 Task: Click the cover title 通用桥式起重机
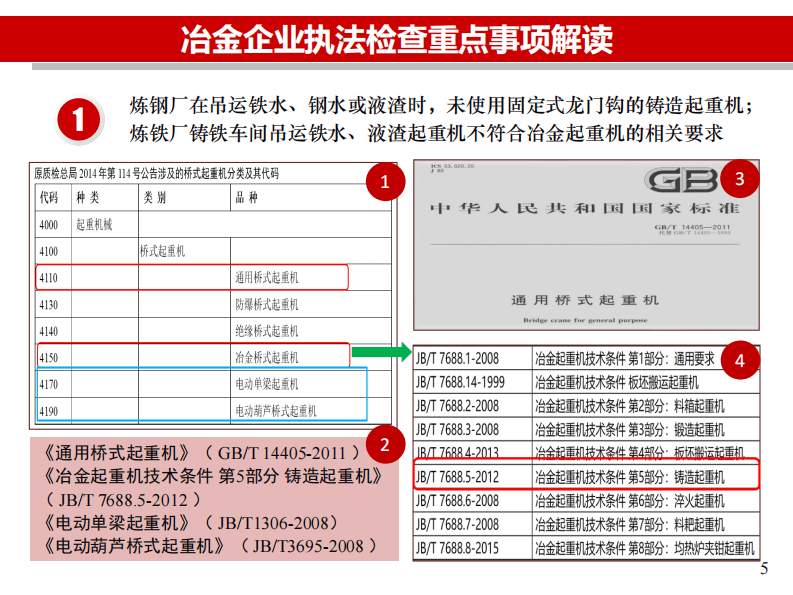click(585, 300)
